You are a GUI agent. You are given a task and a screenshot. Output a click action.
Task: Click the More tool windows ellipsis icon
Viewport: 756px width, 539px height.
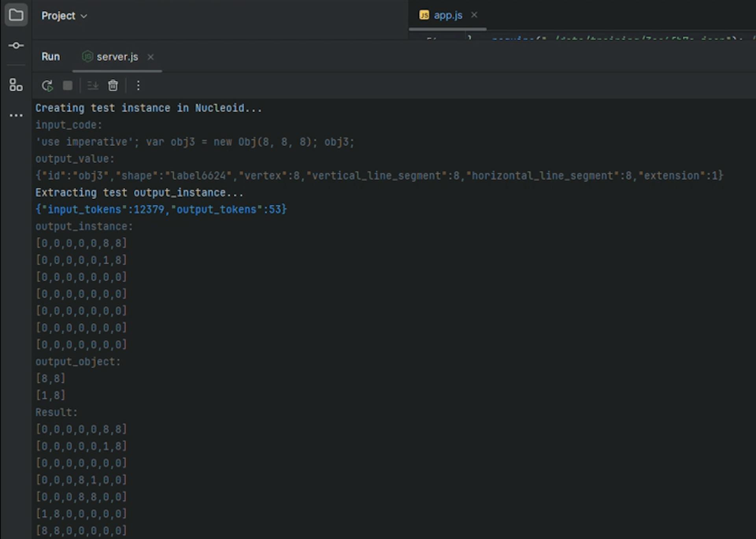coord(16,115)
